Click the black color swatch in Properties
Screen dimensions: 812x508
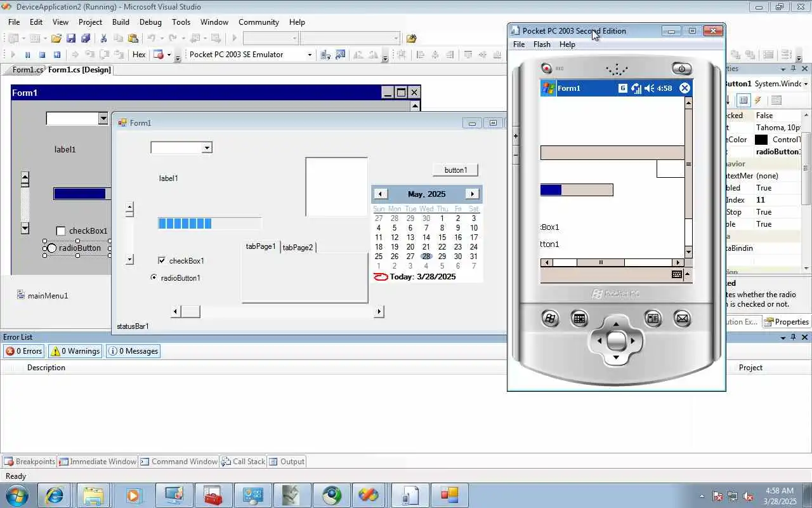[x=761, y=140]
